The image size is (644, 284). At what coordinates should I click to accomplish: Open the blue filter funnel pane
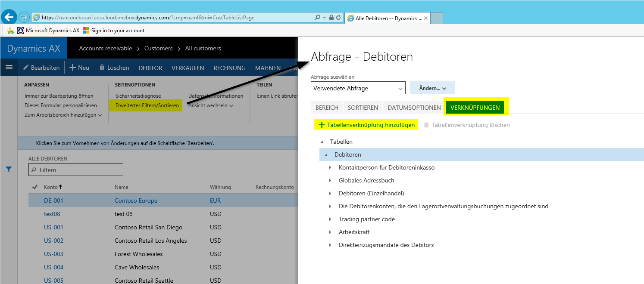pyautogui.click(x=9, y=170)
